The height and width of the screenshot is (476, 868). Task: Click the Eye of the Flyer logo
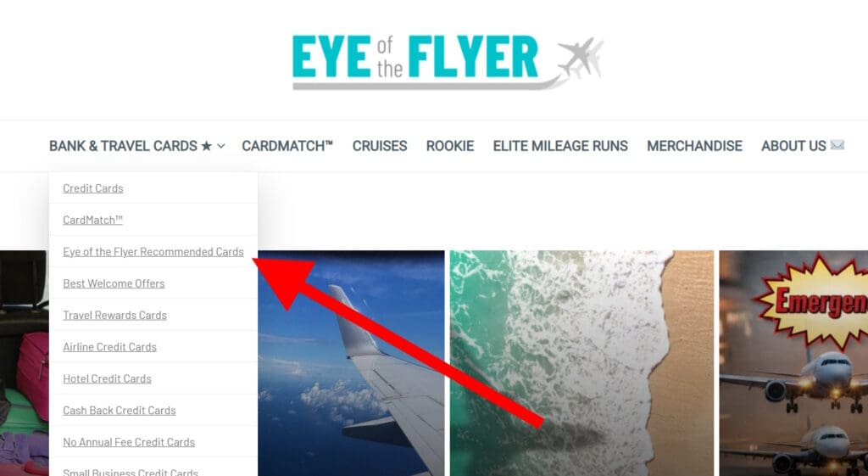(x=448, y=62)
